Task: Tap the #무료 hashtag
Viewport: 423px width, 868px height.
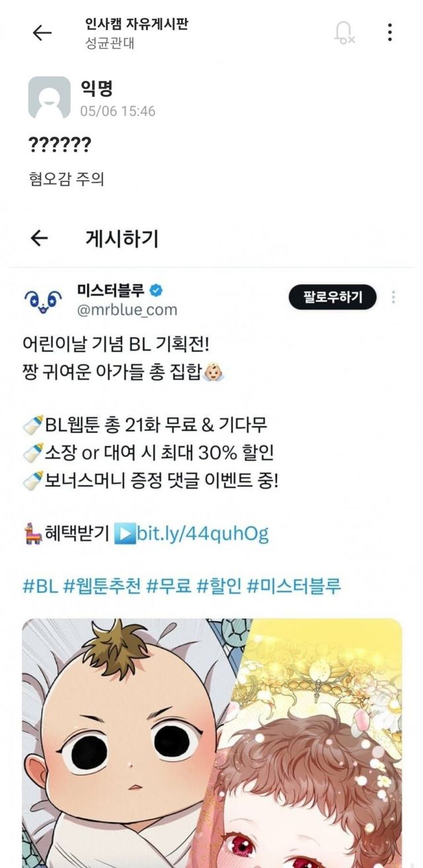Action: click(x=168, y=586)
